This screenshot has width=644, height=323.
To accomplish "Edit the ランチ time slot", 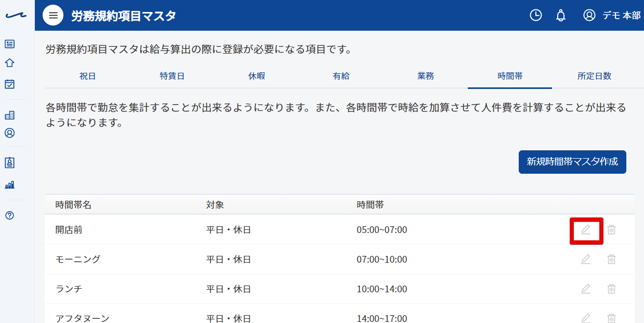I will (x=586, y=289).
